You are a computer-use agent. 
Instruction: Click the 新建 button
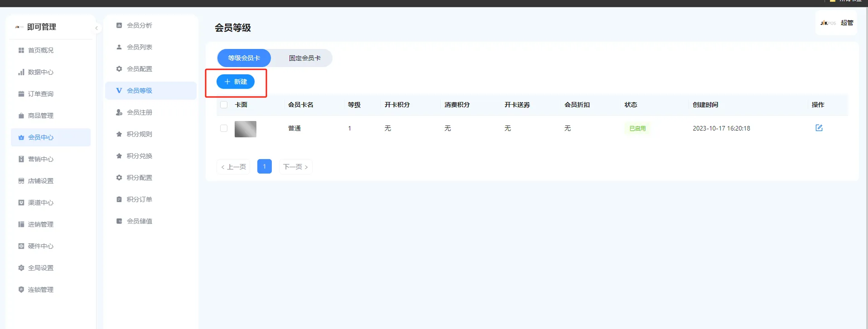[236, 82]
